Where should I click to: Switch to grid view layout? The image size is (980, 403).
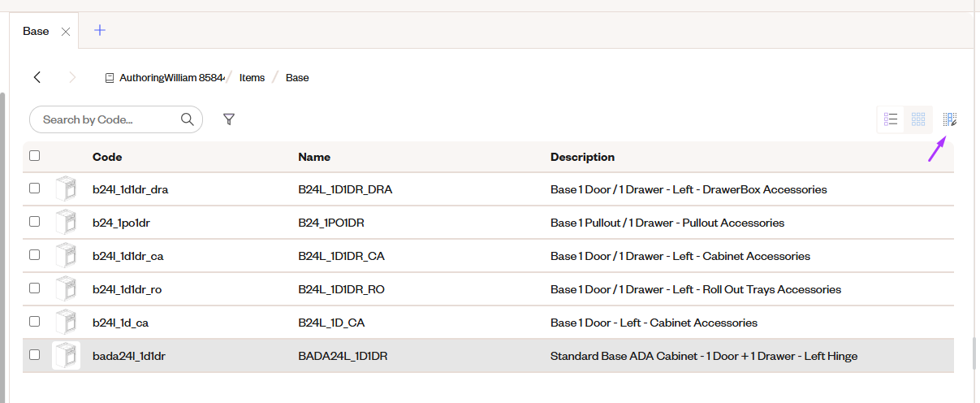(918, 119)
